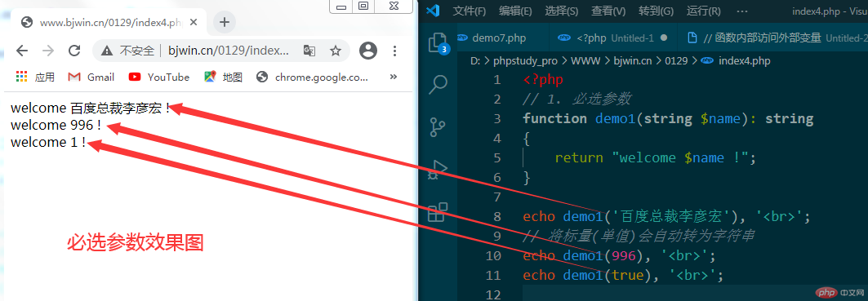The width and height of the screenshot is (868, 301).
Task: Click the echo demo1(true) line
Action: [x=623, y=276]
